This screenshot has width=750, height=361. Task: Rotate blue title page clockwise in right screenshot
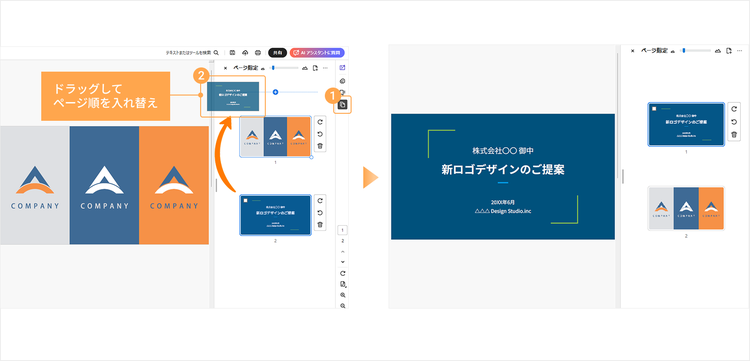point(734,109)
